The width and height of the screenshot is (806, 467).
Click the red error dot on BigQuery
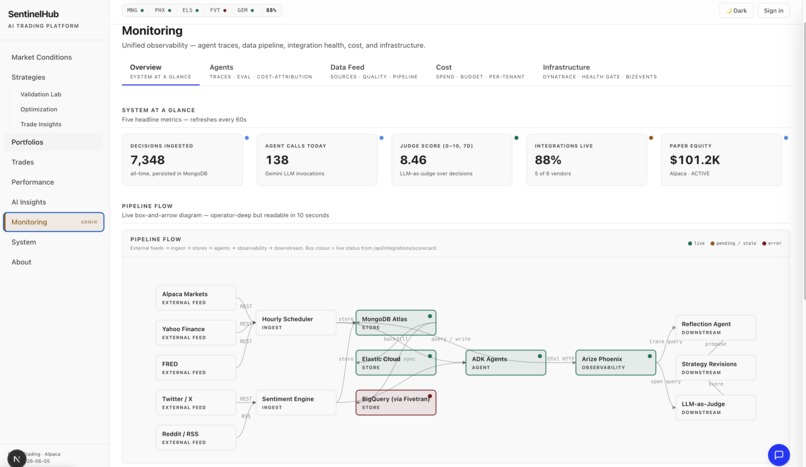pos(430,396)
